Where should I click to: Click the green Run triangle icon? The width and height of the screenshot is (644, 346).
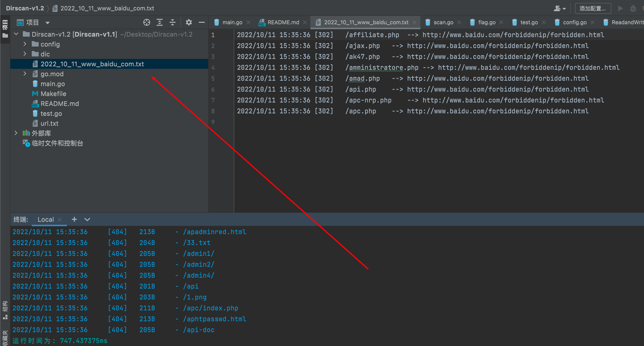coord(620,8)
